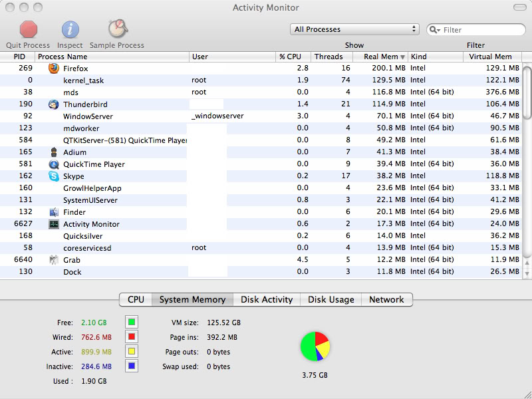Select the SystemUIServer process row
Viewport: 532px width, 399px height.
point(261,200)
